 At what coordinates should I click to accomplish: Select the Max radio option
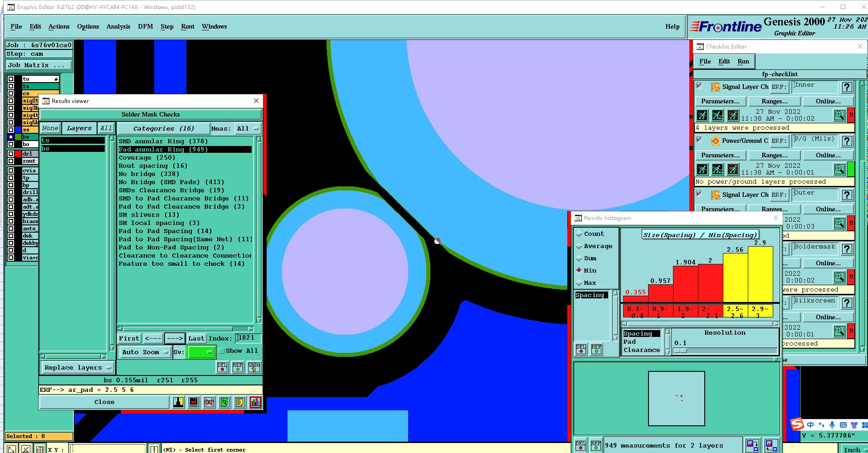pyautogui.click(x=579, y=283)
